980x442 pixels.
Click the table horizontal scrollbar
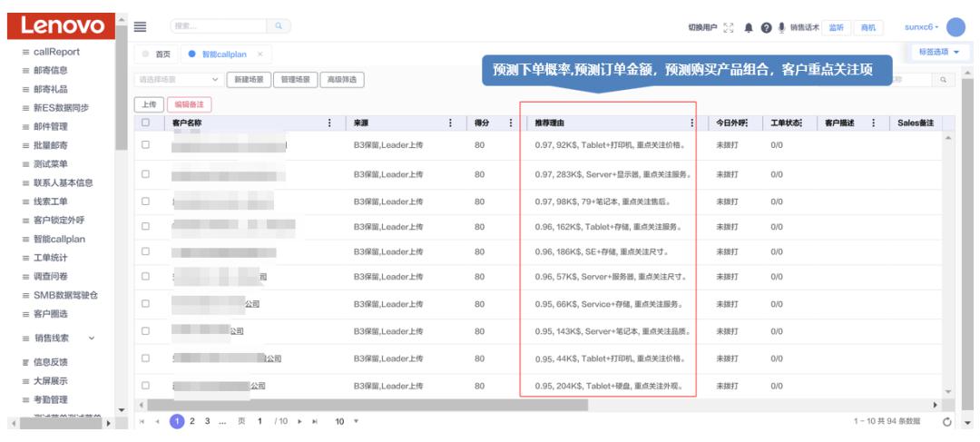pyautogui.click(x=367, y=405)
